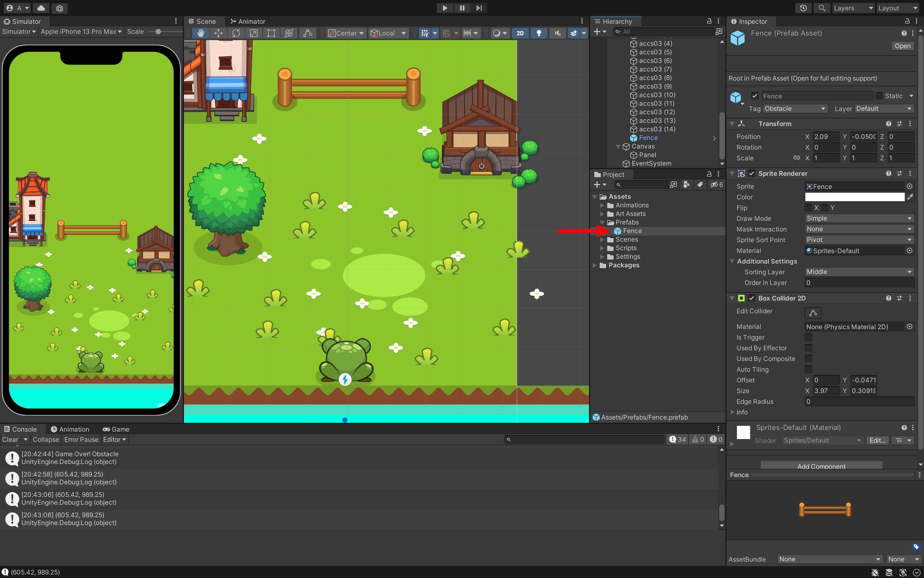Image resolution: width=924 pixels, height=578 pixels.
Task: Select the Hand tool in Scene toolbar
Action: (201, 33)
